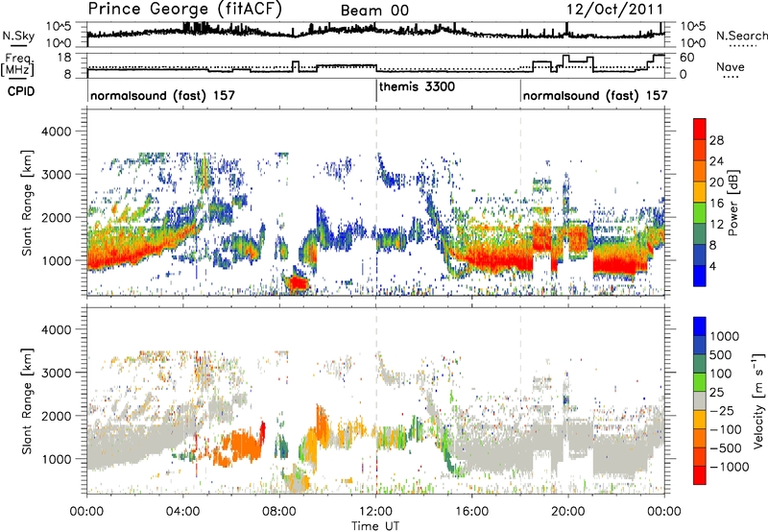Click the 'Time UT' axis title

[x=375, y=526]
